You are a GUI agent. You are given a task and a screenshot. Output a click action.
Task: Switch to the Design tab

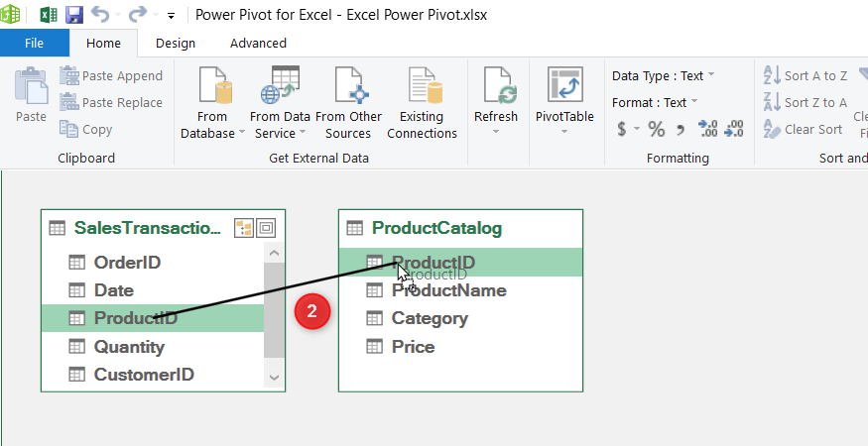(176, 44)
